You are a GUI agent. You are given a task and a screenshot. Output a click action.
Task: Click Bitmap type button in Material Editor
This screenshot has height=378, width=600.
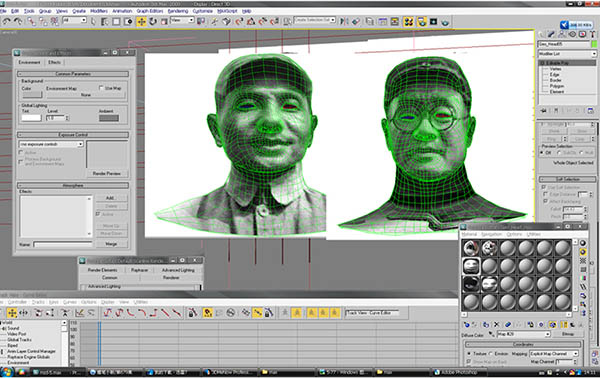(x=568, y=334)
